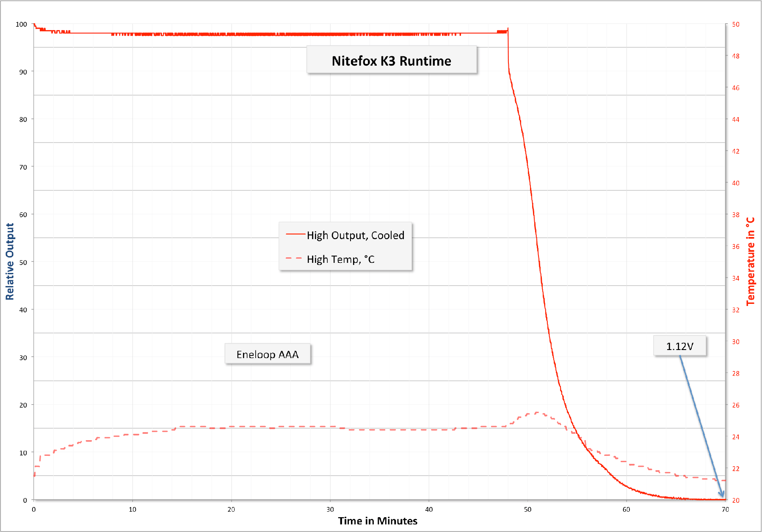
Task: Click the 50 label on Relative Output axis
Action: (23, 262)
